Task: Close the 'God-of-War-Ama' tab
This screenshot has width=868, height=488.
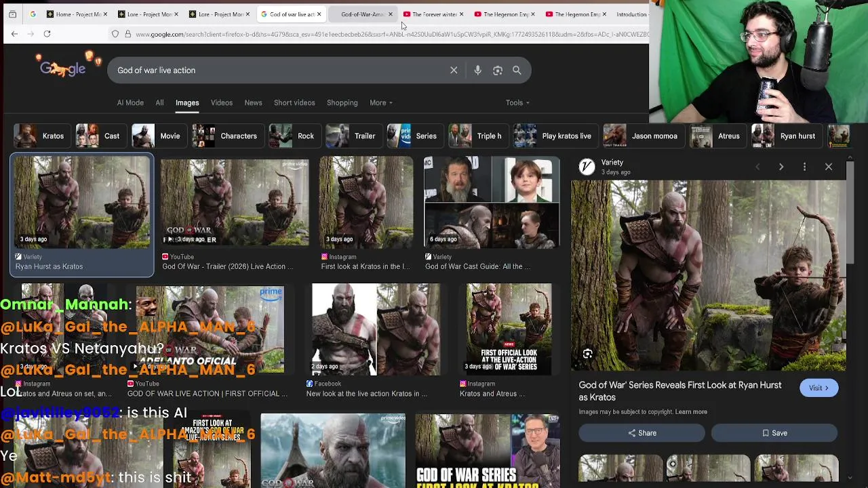Action: 391,14
